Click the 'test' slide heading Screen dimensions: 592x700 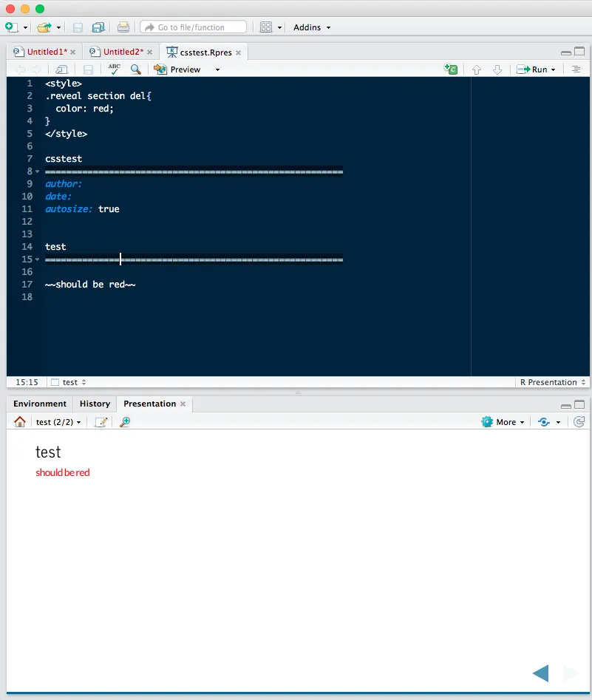pos(48,452)
